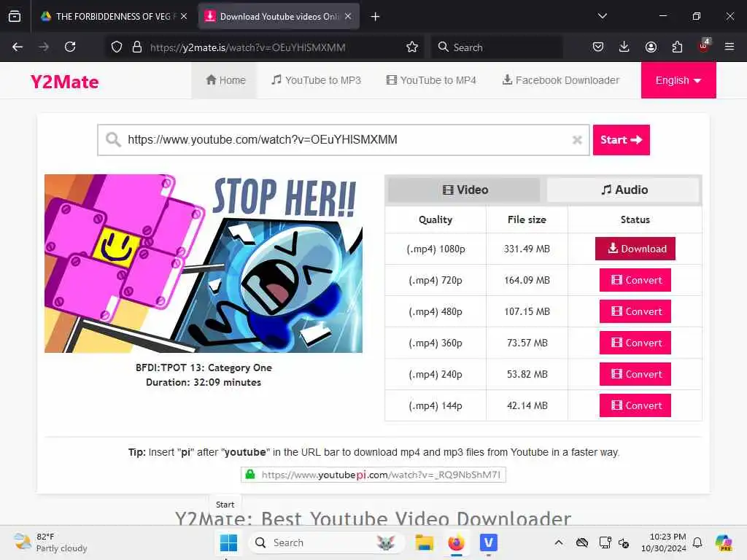Switch to the Audio tab

click(x=624, y=190)
